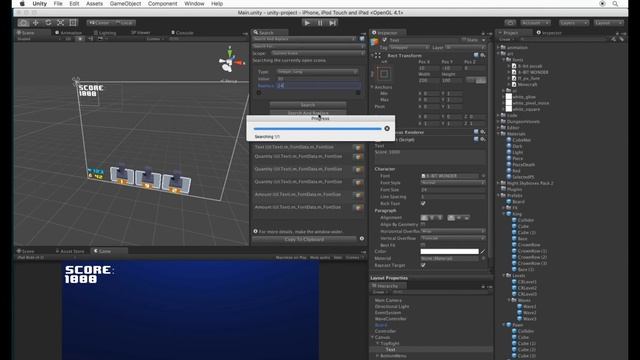Switch to the Console tab
The width and height of the screenshot is (640, 360).
[182, 33]
